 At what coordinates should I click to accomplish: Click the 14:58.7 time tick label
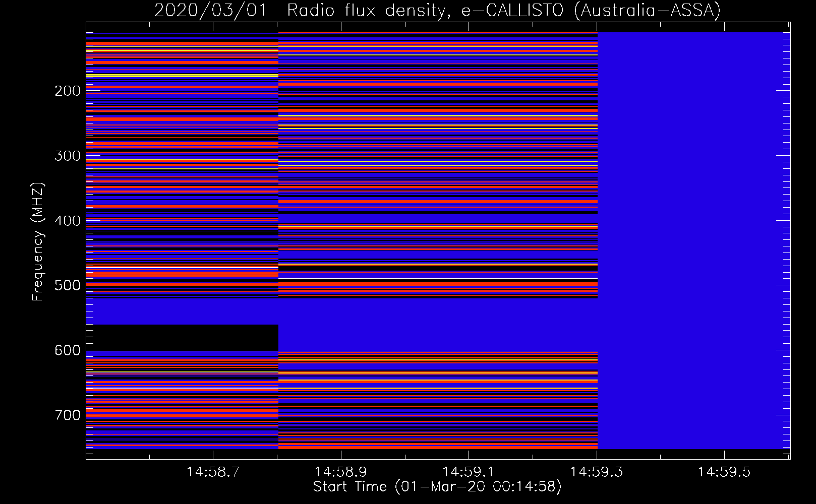(213, 472)
